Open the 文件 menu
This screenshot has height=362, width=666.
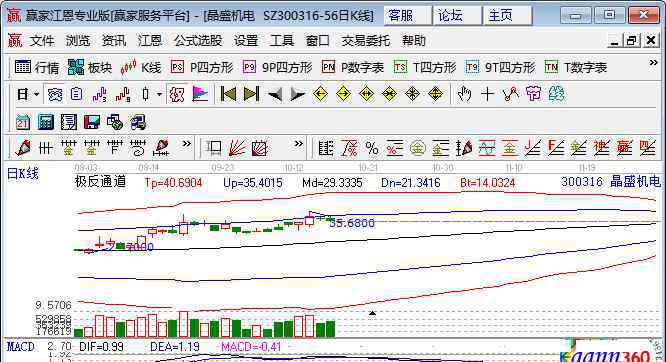click(x=42, y=41)
